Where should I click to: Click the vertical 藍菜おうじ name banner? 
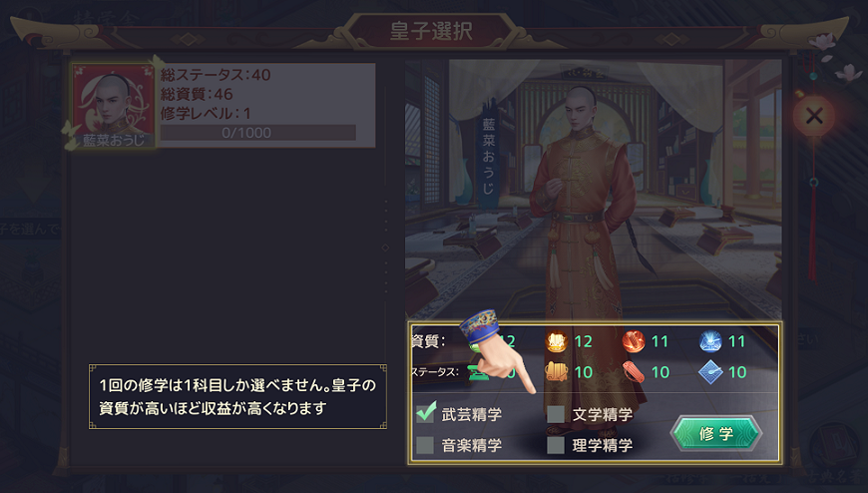(488, 157)
